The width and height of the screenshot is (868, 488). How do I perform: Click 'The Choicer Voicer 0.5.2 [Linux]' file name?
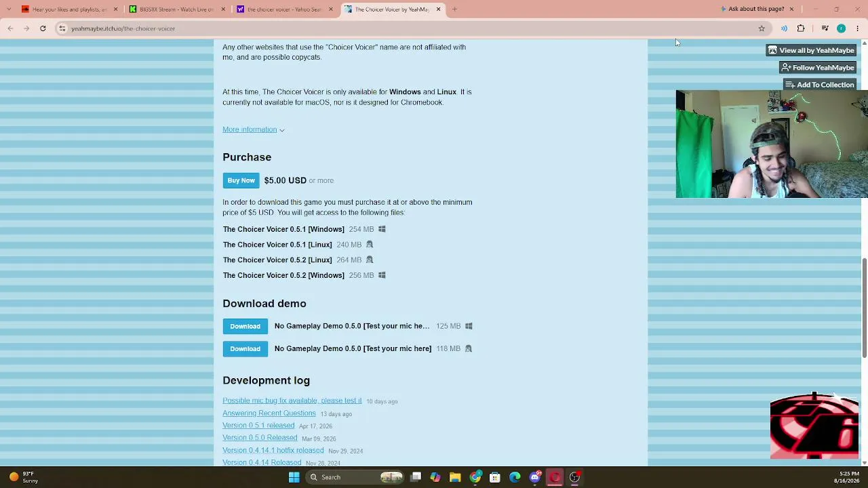click(277, 260)
